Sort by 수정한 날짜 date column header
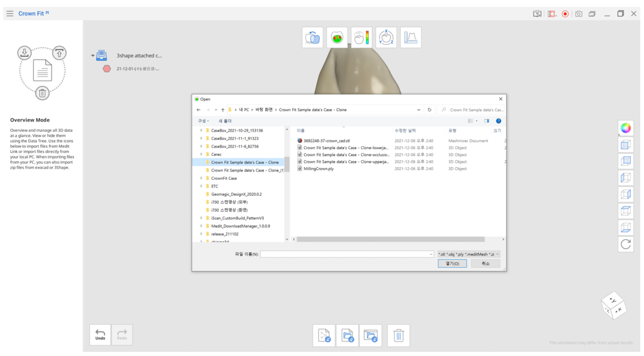The image size is (644, 356). (x=405, y=131)
